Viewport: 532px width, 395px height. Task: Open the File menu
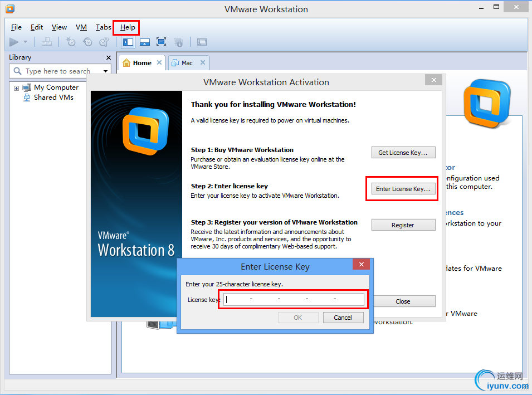(x=16, y=27)
